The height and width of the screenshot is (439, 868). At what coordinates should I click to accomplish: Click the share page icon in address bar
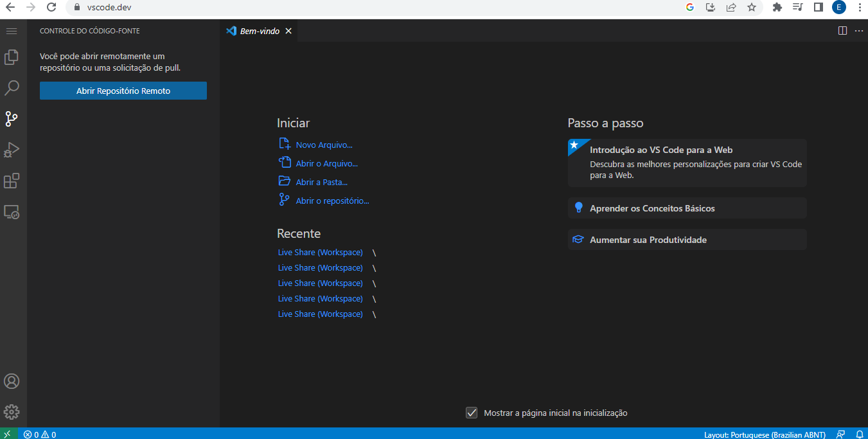tap(731, 8)
